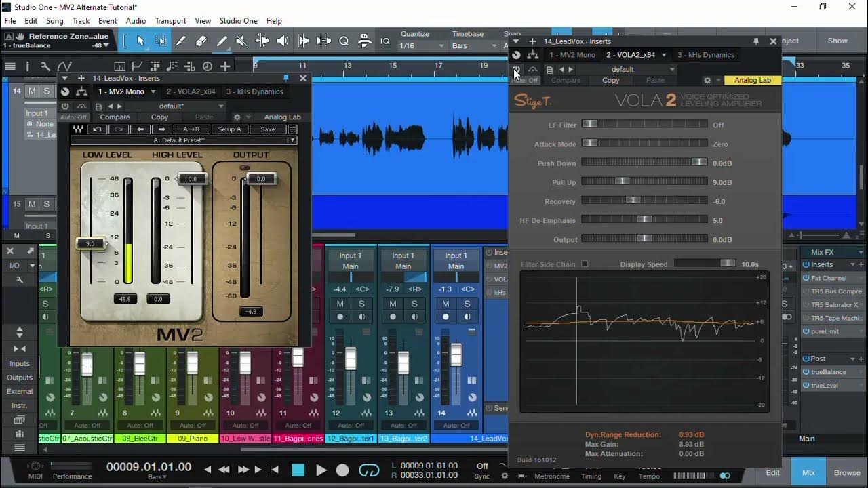Open the Q quantize toolbar icon
Image resolution: width=868 pixels, height=488 pixels.
click(x=344, y=41)
